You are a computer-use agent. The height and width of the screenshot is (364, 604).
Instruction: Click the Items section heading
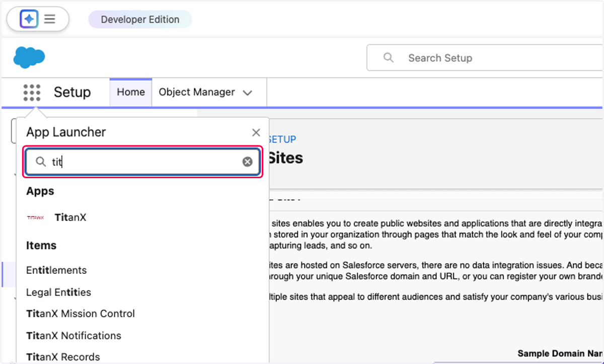coord(41,246)
